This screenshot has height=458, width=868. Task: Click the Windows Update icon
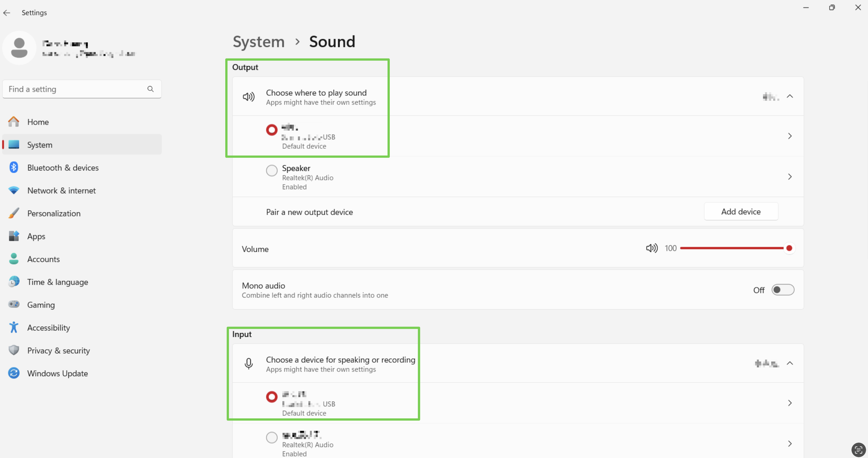14,373
